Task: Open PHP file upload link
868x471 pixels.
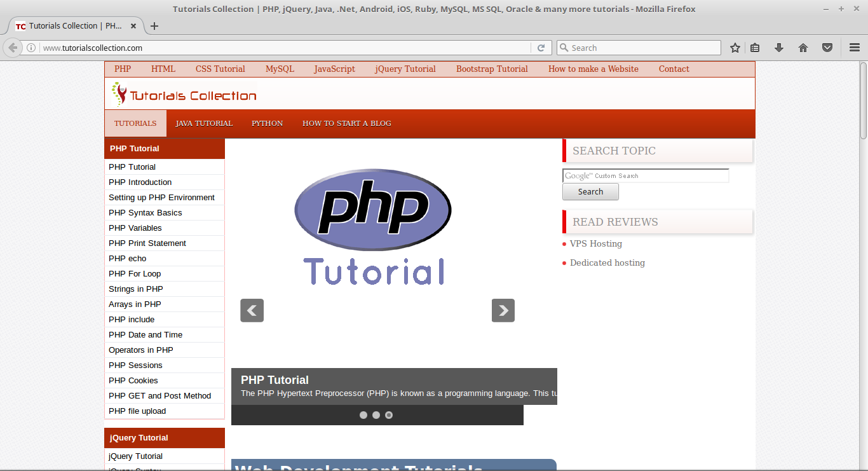Action: click(137, 411)
